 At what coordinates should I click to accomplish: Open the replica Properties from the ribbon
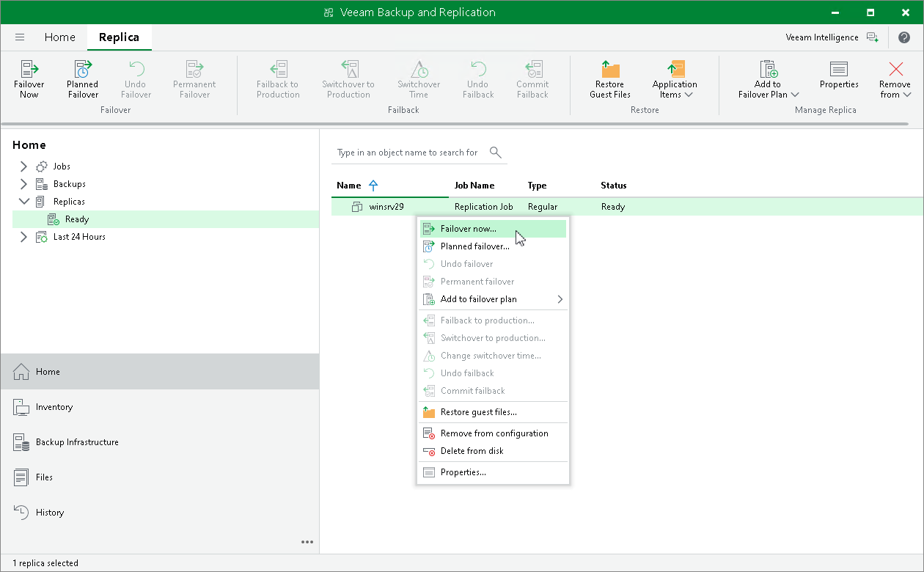[x=839, y=74]
